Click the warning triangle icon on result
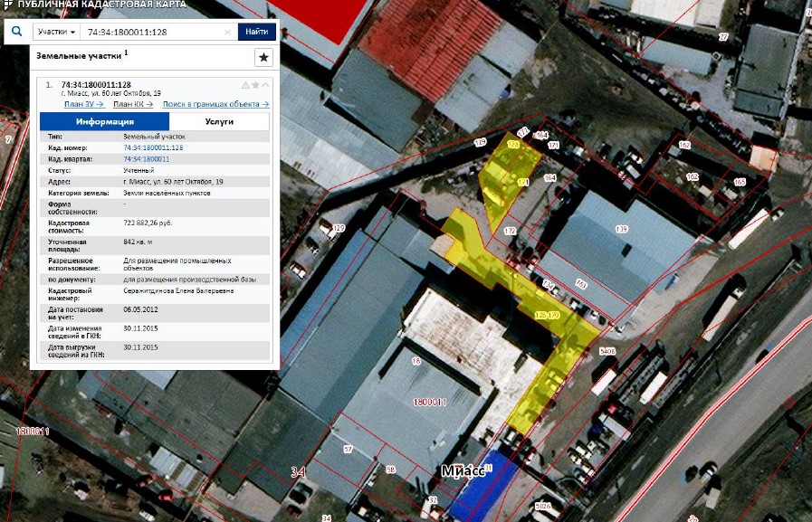The image size is (812, 522). (x=244, y=85)
